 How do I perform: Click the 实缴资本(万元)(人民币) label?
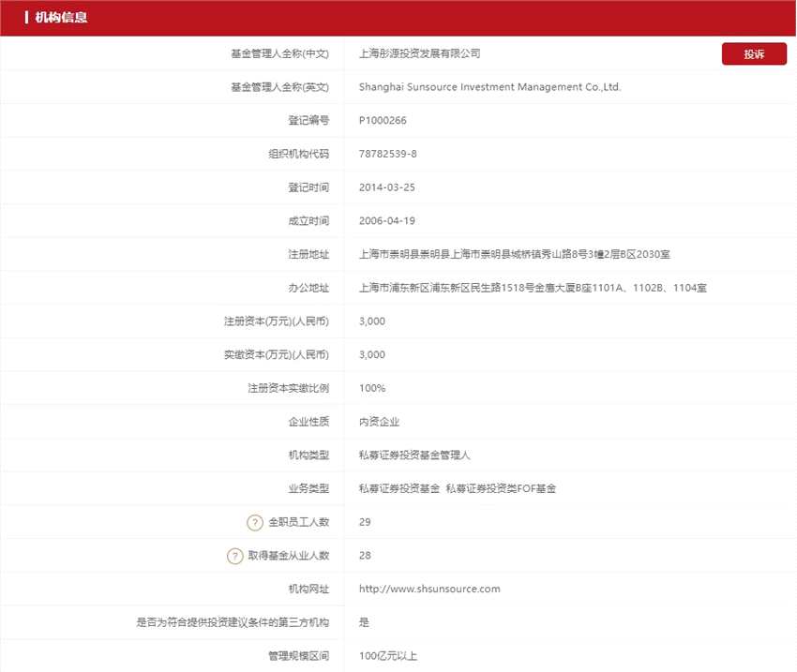pos(277,354)
